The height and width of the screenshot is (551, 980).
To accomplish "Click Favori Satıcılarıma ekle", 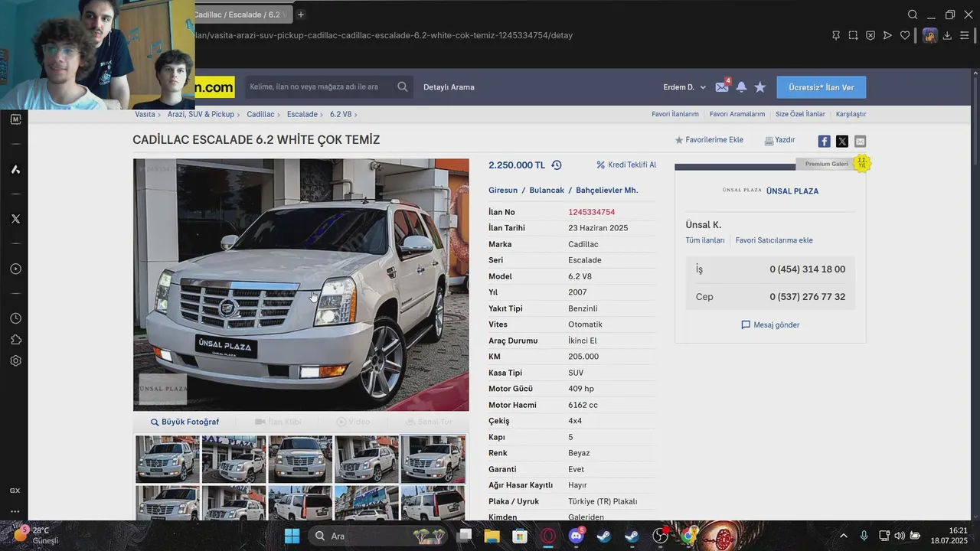I will pyautogui.click(x=774, y=240).
